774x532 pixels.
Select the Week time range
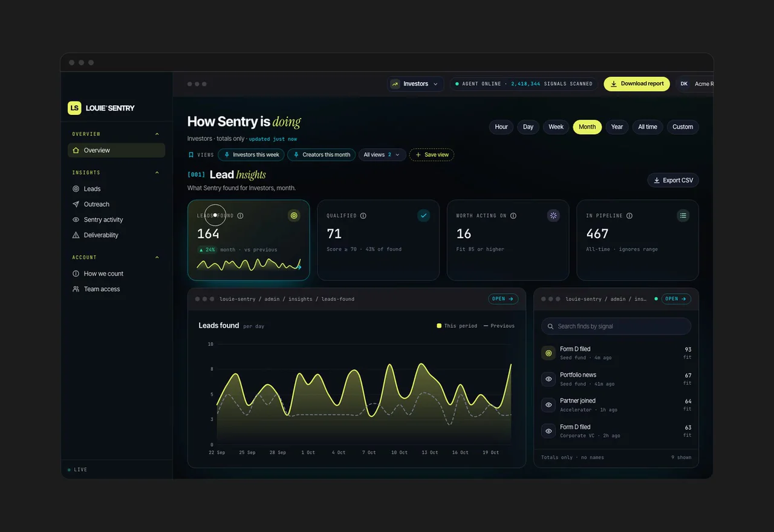tap(556, 127)
